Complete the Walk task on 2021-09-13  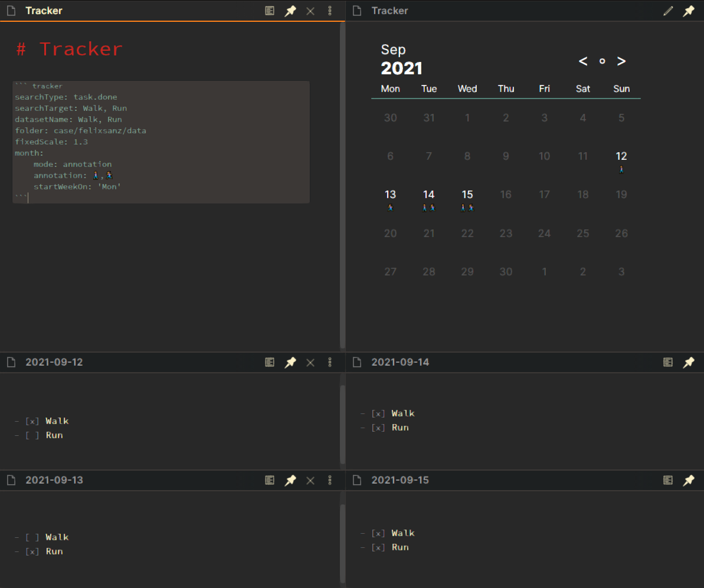click(x=32, y=537)
